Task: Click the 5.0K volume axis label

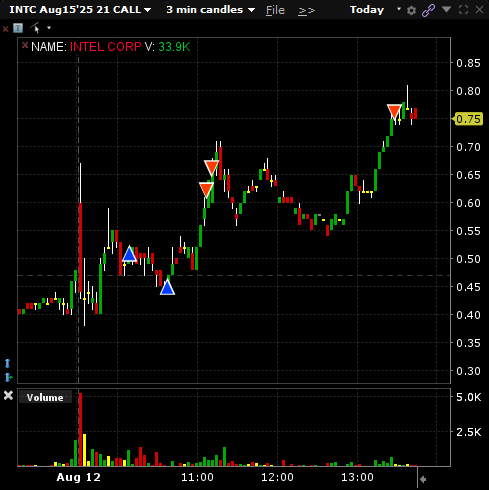Action: point(468,397)
